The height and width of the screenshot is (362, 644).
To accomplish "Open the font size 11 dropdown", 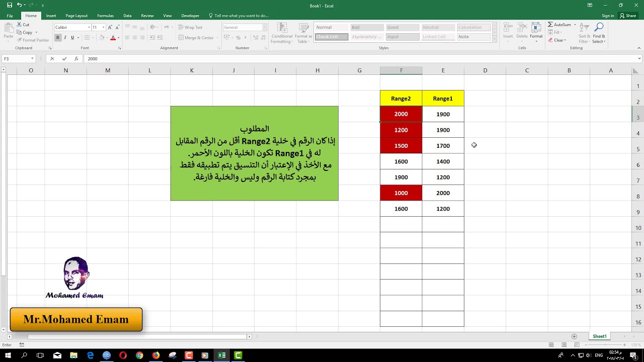I will [x=104, y=27].
